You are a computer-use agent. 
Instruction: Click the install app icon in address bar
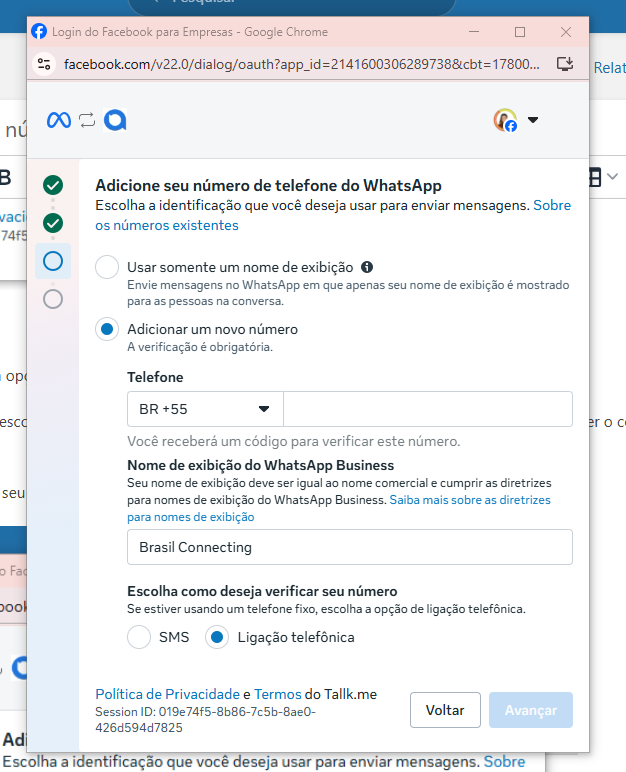(x=565, y=64)
